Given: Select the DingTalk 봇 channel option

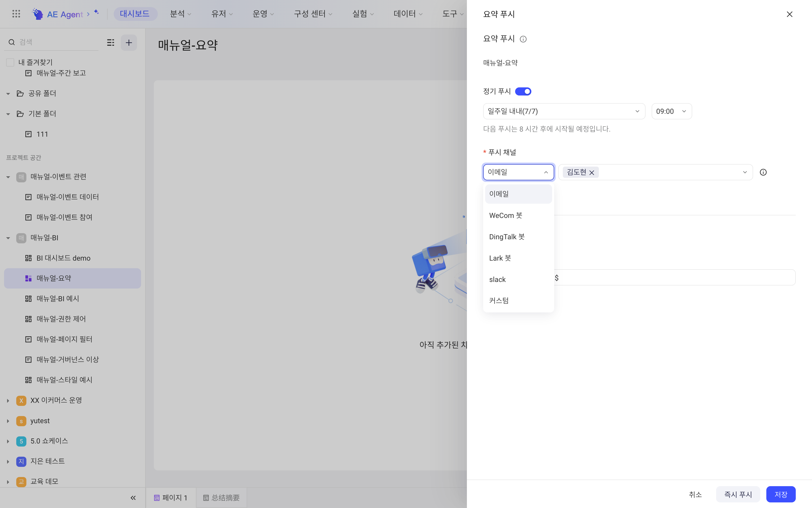Looking at the screenshot, I should click(x=518, y=237).
